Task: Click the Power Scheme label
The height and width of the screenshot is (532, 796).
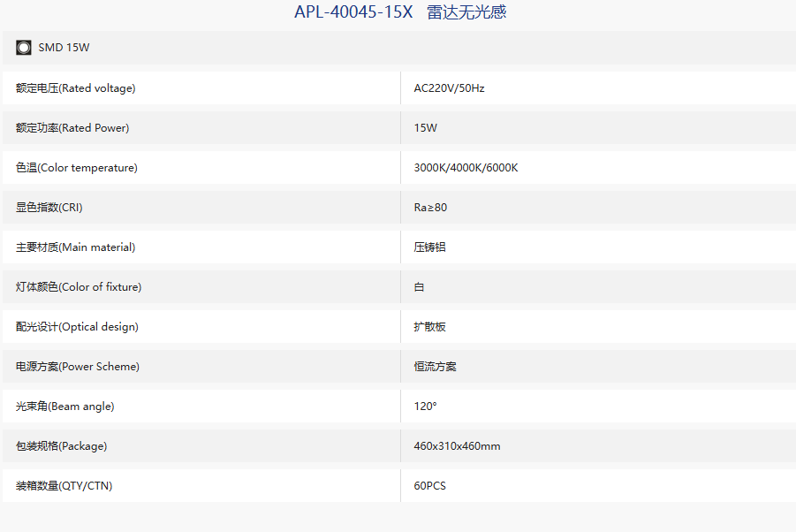Action: pyautogui.click(x=78, y=367)
